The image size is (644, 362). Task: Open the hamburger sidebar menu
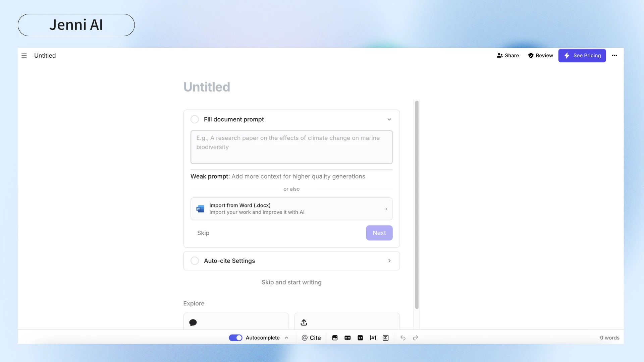click(24, 56)
